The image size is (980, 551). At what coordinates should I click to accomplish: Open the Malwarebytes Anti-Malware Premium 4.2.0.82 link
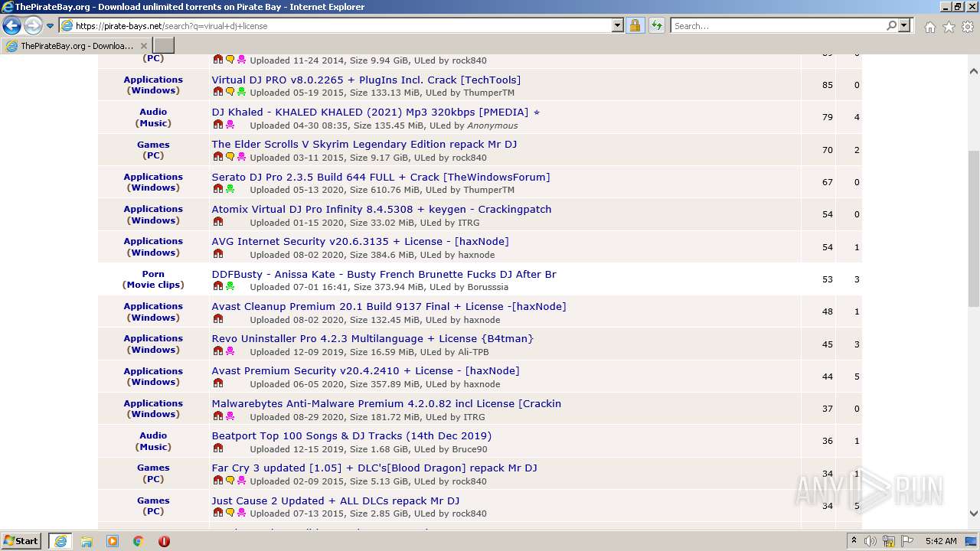386,403
